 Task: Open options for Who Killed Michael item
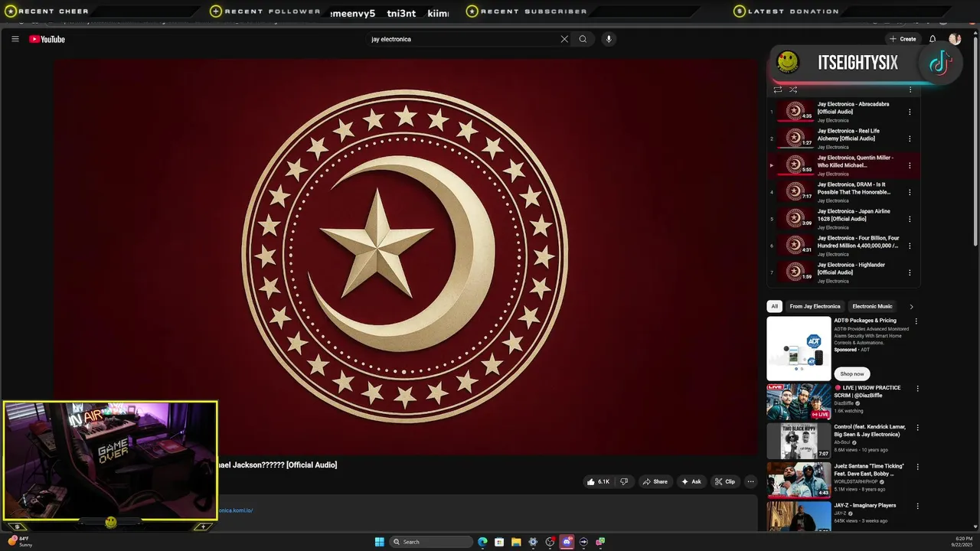[x=910, y=165]
